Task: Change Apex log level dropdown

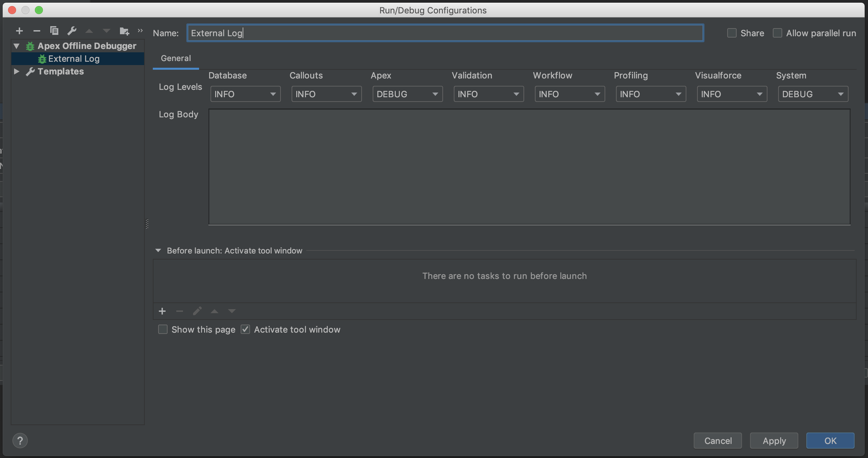Action: click(x=407, y=94)
